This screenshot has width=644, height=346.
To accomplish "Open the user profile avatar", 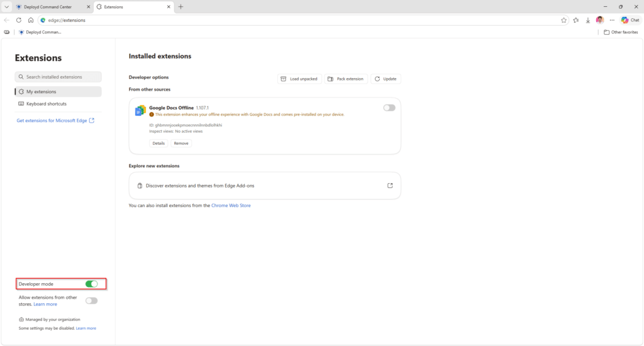I will (600, 20).
